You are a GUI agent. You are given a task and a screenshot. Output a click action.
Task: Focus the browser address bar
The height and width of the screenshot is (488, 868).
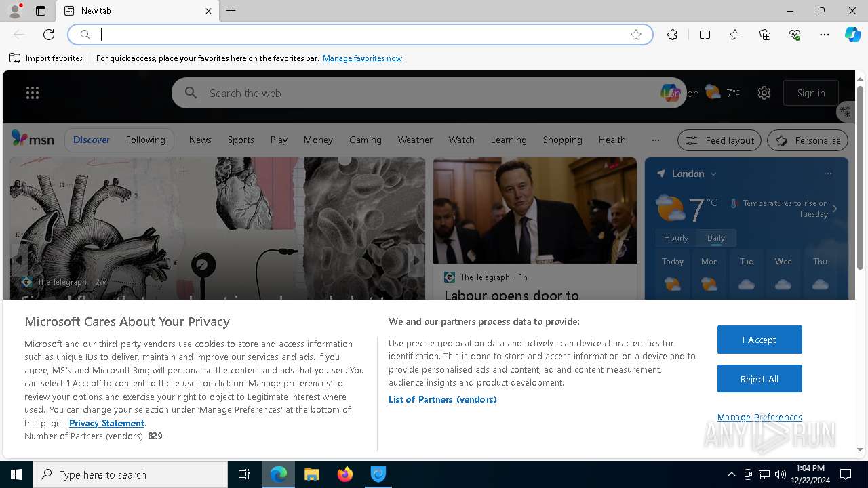[x=359, y=35]
